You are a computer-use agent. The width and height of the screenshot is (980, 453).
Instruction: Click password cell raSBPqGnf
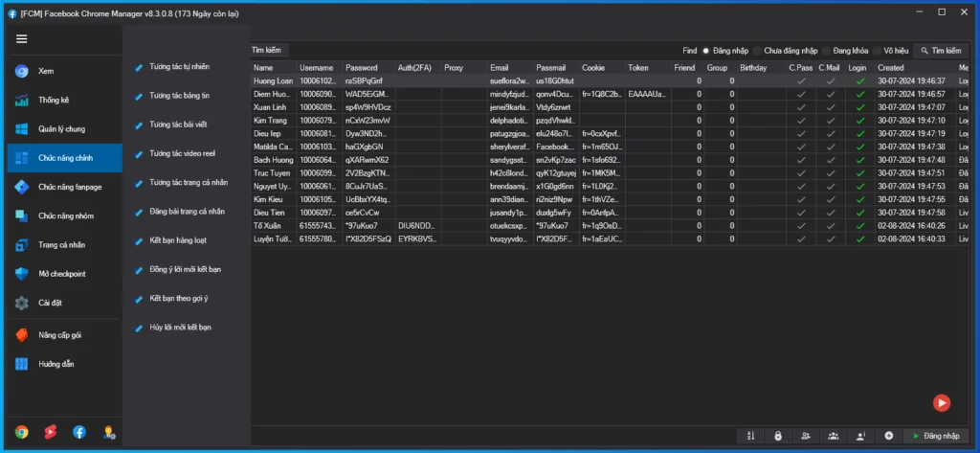point(368,80)
